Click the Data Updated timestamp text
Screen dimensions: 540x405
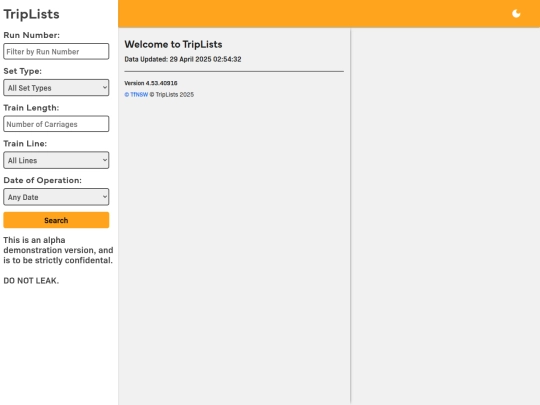click(183, 59)
